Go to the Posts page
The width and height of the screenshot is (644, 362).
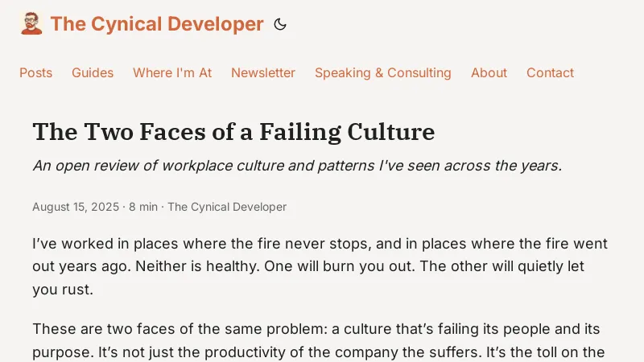tap(35, 72)
